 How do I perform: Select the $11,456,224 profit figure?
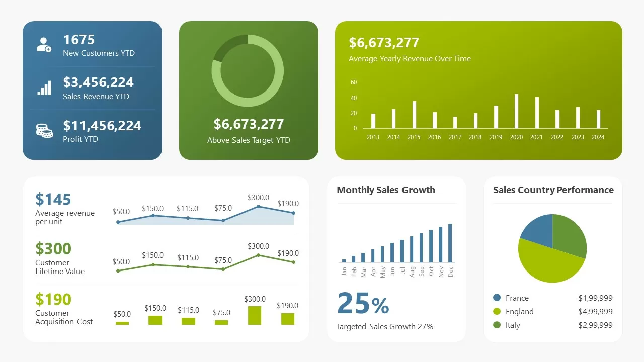click(102, 126)
